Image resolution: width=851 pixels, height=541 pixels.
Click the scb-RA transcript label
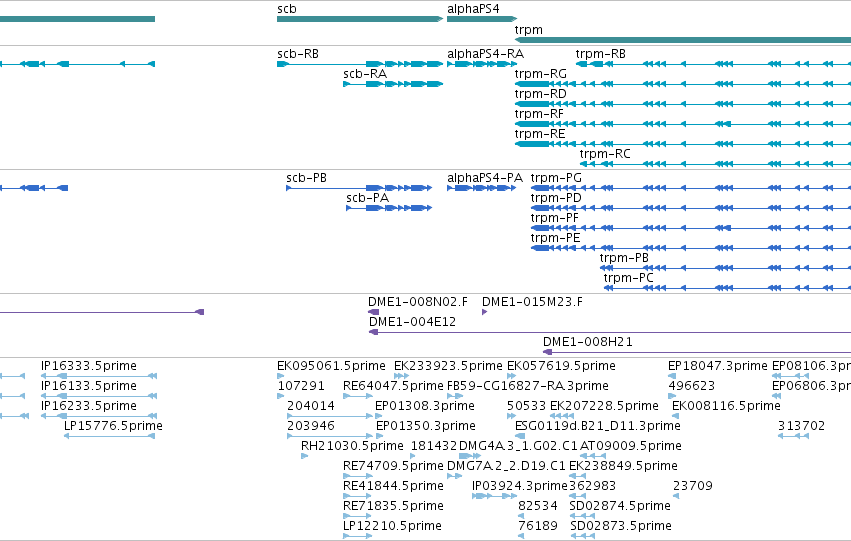tap(365, 74)
